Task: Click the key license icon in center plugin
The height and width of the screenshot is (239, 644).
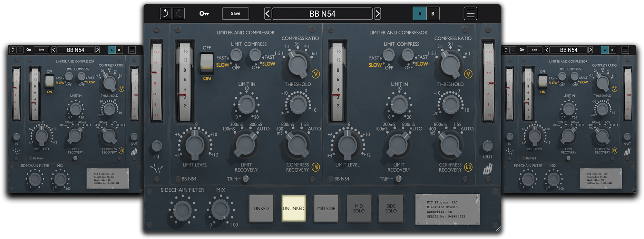Action: [204, 13]
